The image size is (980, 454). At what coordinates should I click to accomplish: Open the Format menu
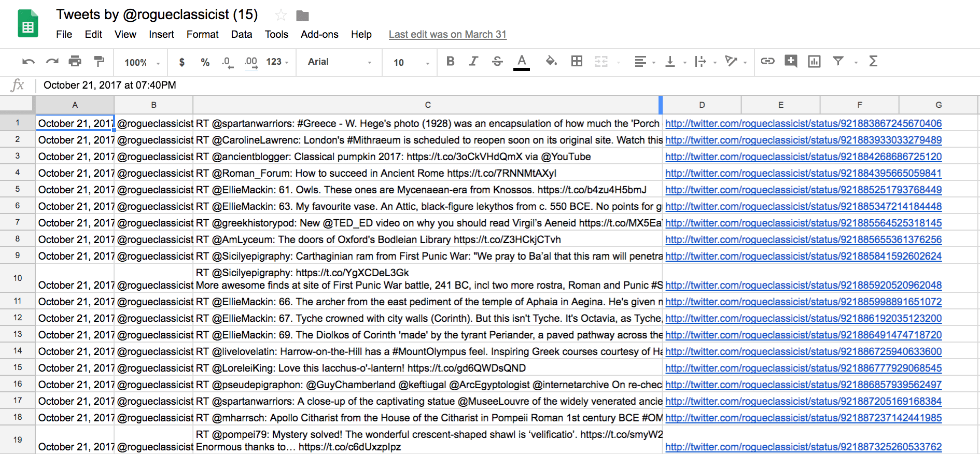pyautogui.click(x=202, y=34)
